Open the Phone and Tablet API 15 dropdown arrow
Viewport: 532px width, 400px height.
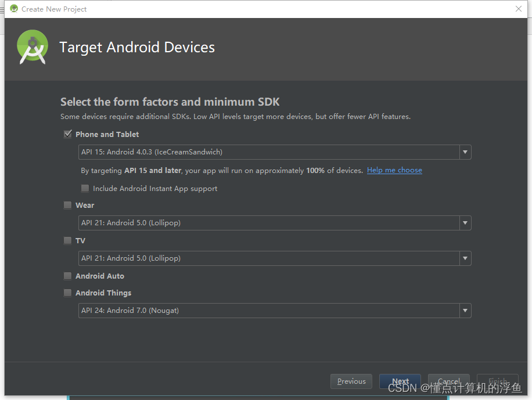pos(465,152)
